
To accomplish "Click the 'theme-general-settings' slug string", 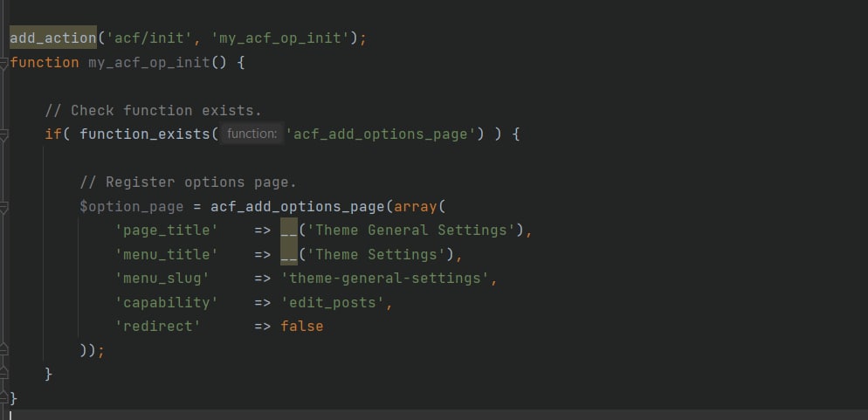I will (x=385, y=278).
